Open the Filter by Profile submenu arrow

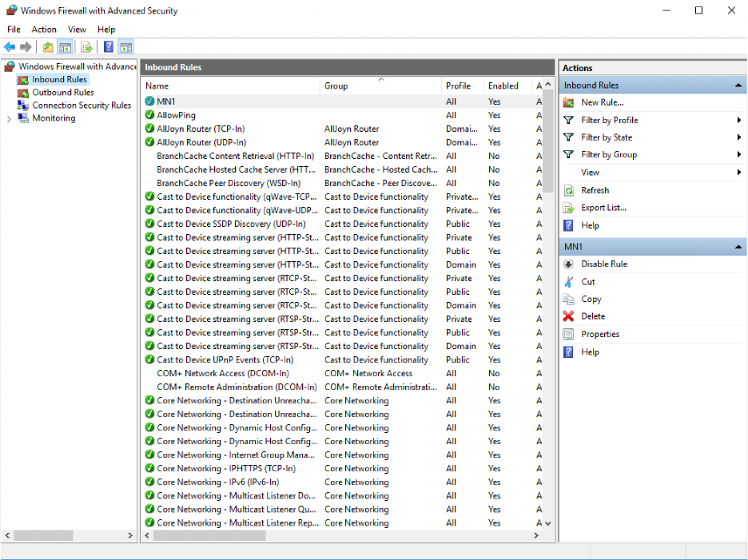click(x=739, y=120)
